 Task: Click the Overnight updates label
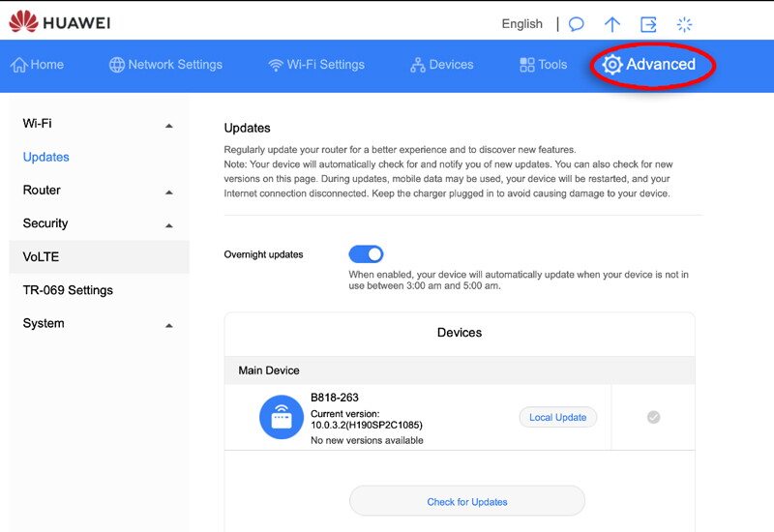(263, 254)
